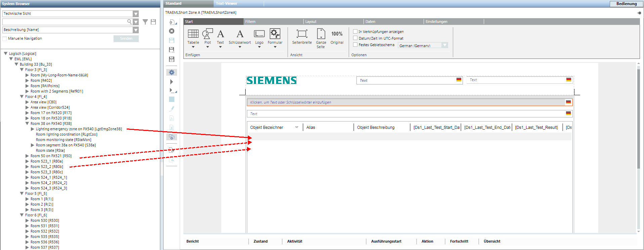Click the Bedienung button
644x250 pixels.
(626, 4)
